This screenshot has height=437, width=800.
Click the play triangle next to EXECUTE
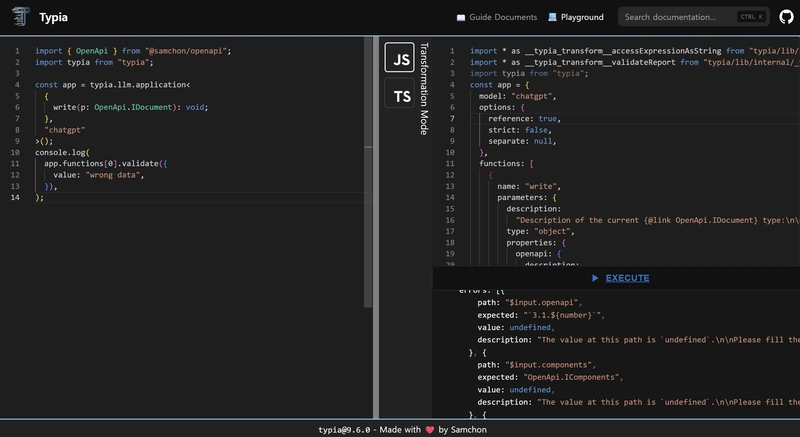(595, 278)
